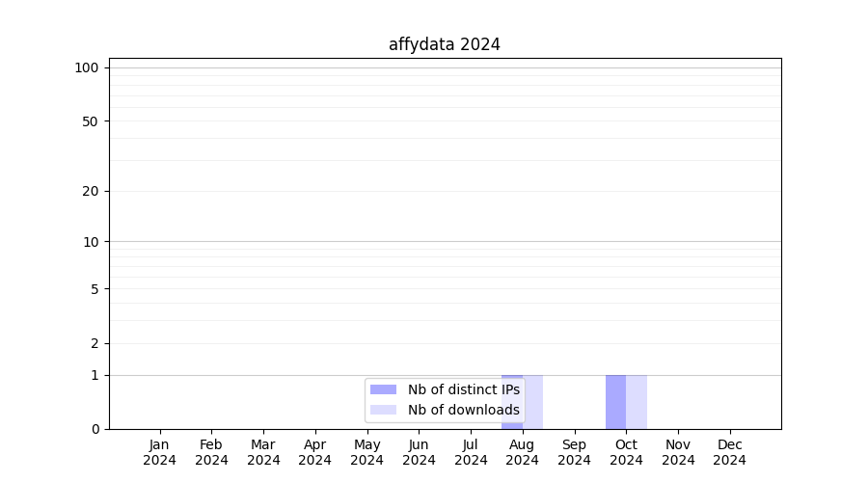Click the 'affydata 2024' chart title
868x482 pixels.
point(445,44)
